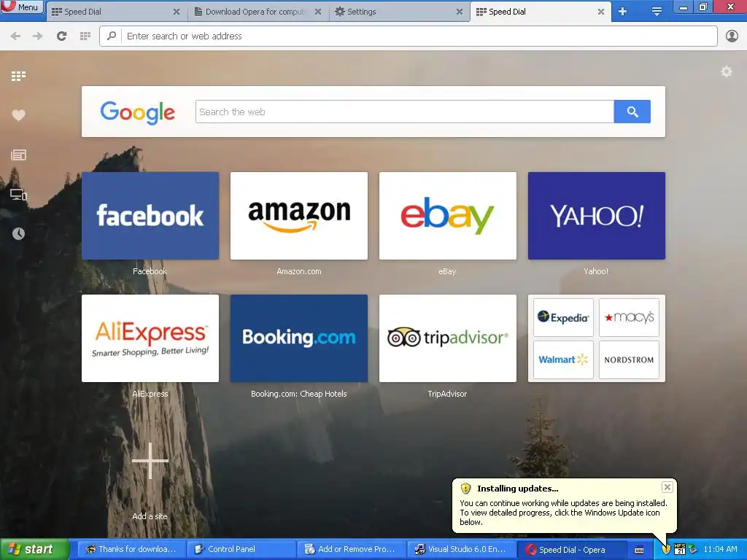Viewport: 747px width, 560px height.
Task: Click the Google Search the web field
Action: coord(404,112)
